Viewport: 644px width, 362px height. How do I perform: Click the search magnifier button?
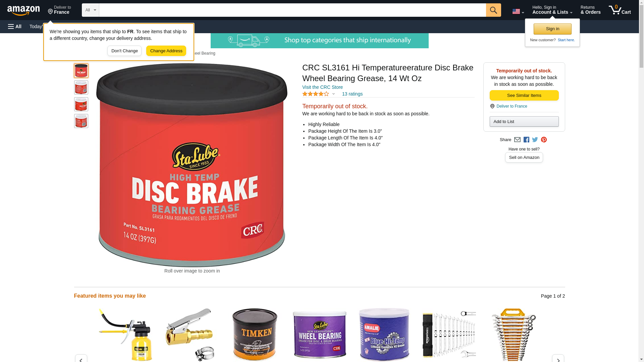(493, 10)
